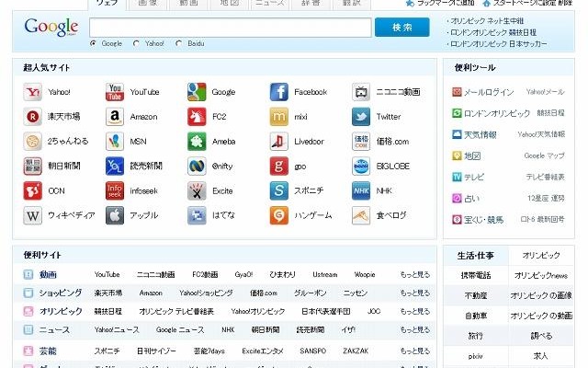The image size is (588, 368).
Task: Click the 読売新聞 icon in 超人気サイト
Action: [x=115, y=167]
